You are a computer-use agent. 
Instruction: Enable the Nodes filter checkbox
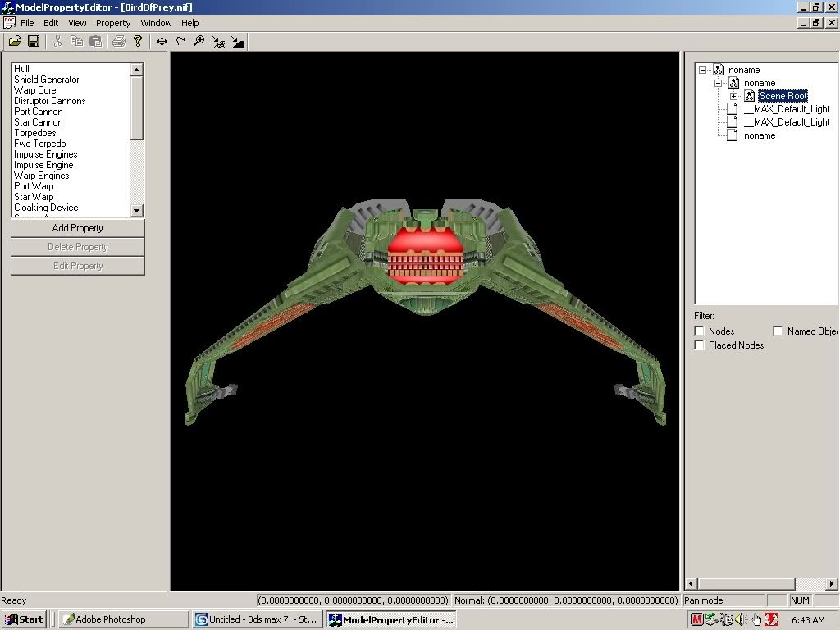pyautogui.click(x=700, y=331)
